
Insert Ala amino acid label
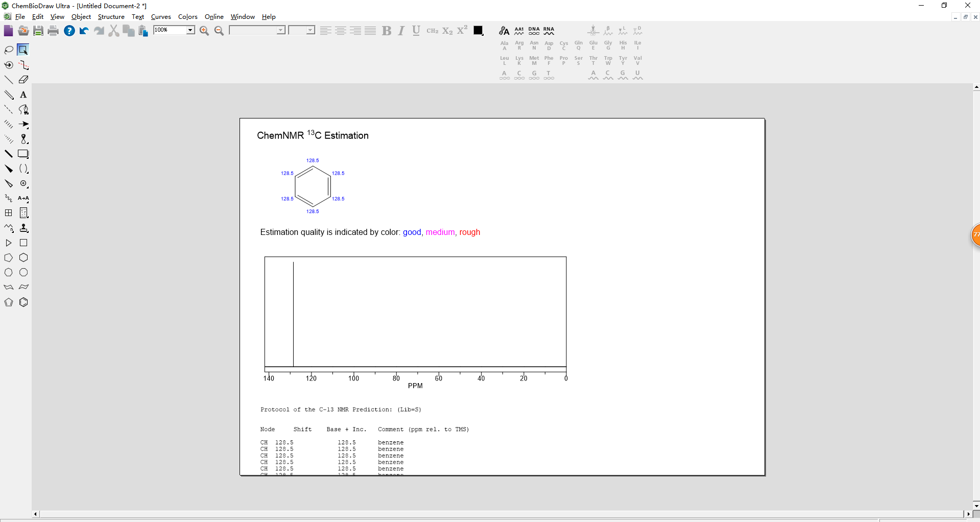tap(505, 46)
